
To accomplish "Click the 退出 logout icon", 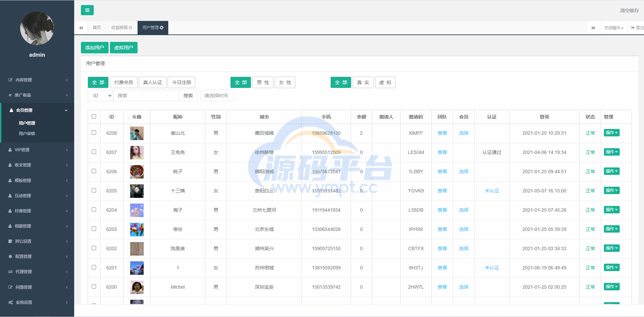I will tap(633, 28).
